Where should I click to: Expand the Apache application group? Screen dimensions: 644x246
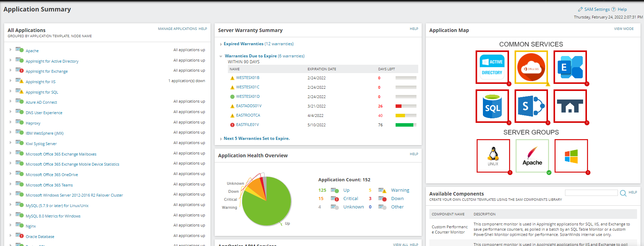10,50
